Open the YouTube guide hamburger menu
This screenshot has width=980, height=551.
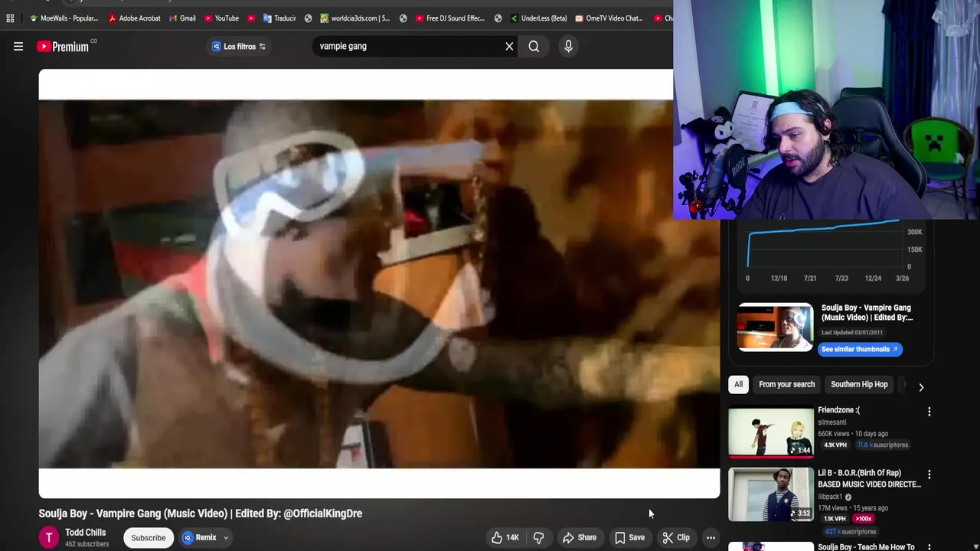coord(18,47)
